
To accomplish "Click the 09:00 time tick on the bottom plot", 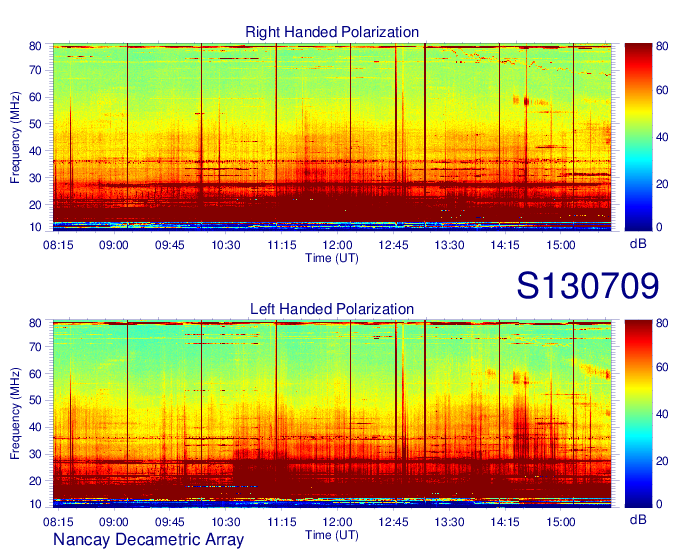I will [x=114, y=522].
